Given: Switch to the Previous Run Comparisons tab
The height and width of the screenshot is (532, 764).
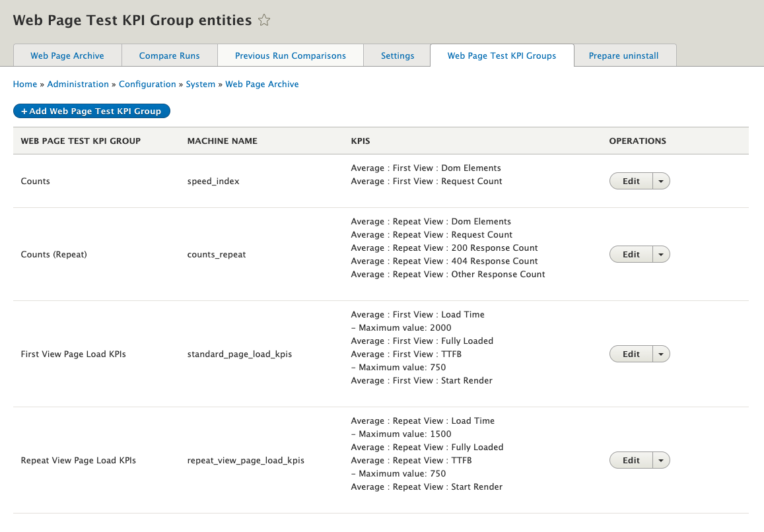Looking at the screenshot, I should [291, 55].
